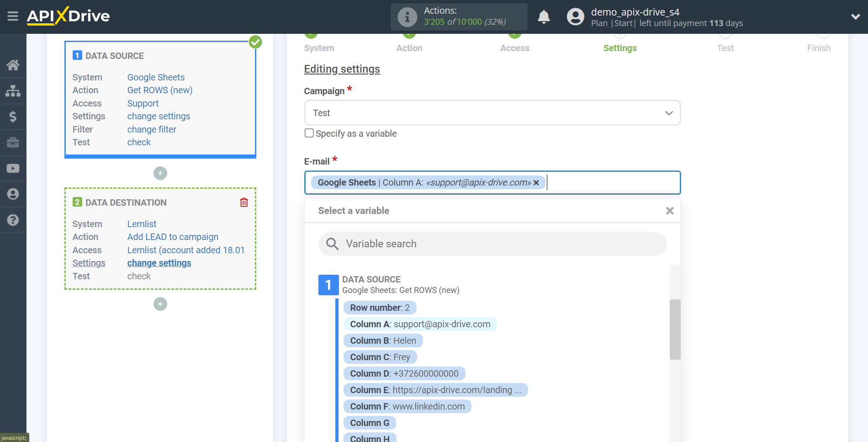868x442 pixels.
Task: Select Column E landing URL variable
Action: click(x=435, y=390)
